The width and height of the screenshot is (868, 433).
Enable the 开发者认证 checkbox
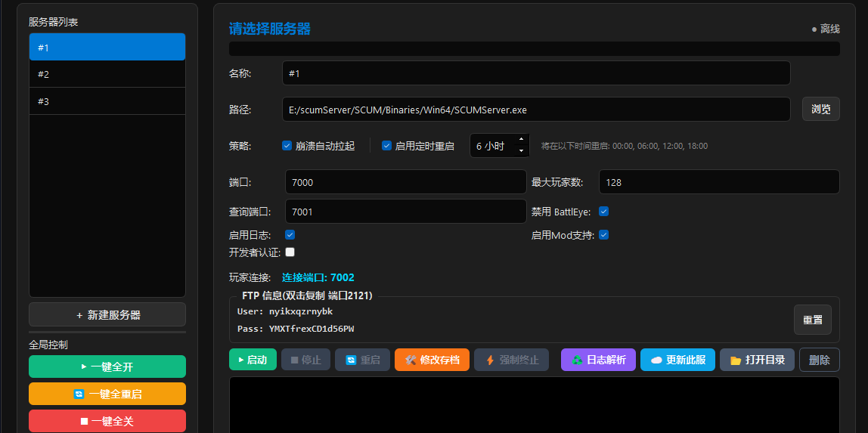coord(290,252)
